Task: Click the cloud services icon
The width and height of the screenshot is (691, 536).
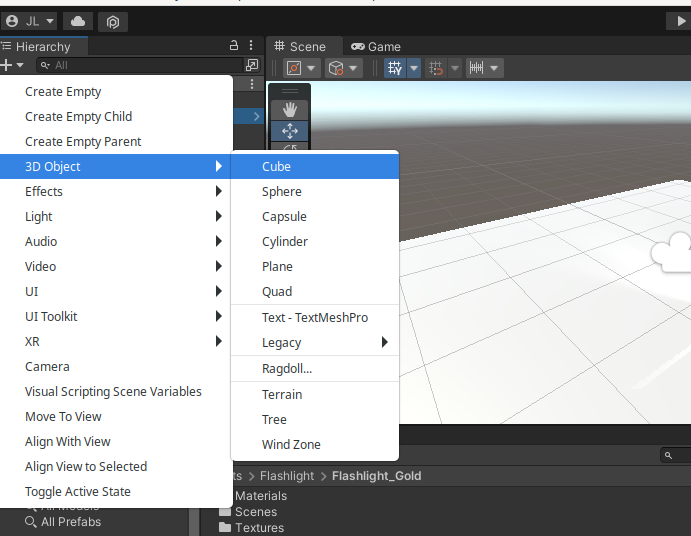Action: click(x=78, y=21)
